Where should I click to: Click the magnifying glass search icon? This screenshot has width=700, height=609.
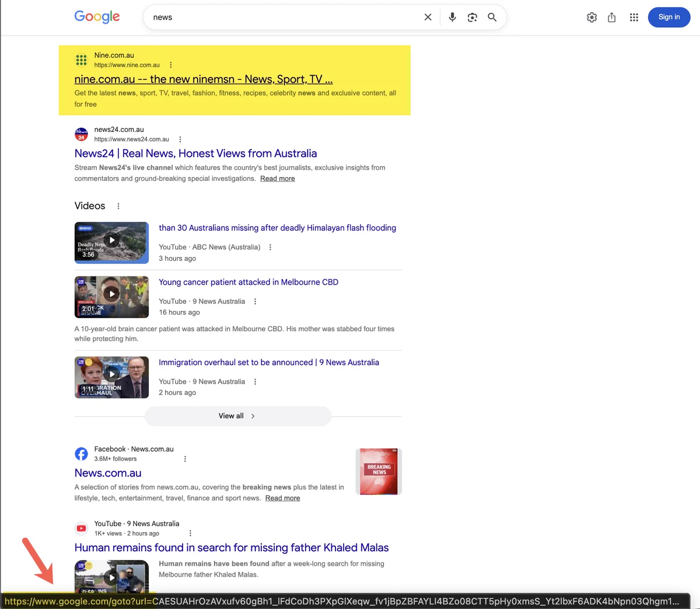click(492, 17)
